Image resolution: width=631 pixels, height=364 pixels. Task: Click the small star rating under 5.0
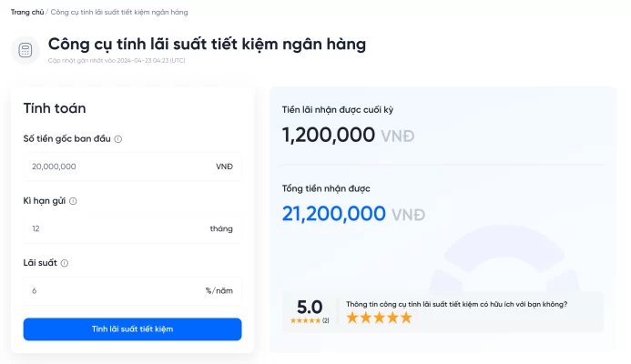(x=305, y=320)
